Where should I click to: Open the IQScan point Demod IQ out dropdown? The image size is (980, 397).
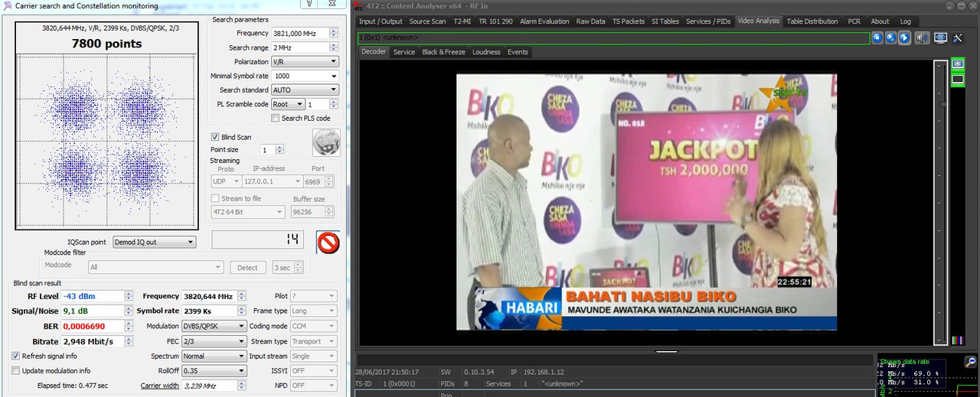(x=154, y=242)
